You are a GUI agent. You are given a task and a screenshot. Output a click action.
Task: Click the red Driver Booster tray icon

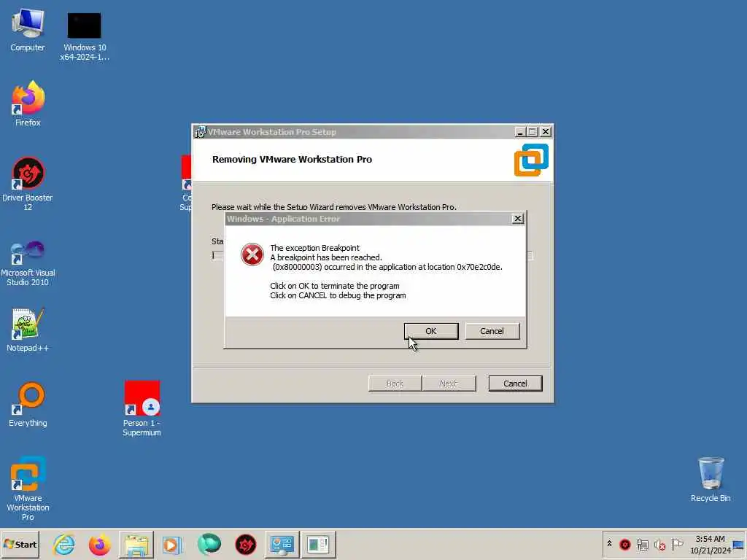[625, 544]
